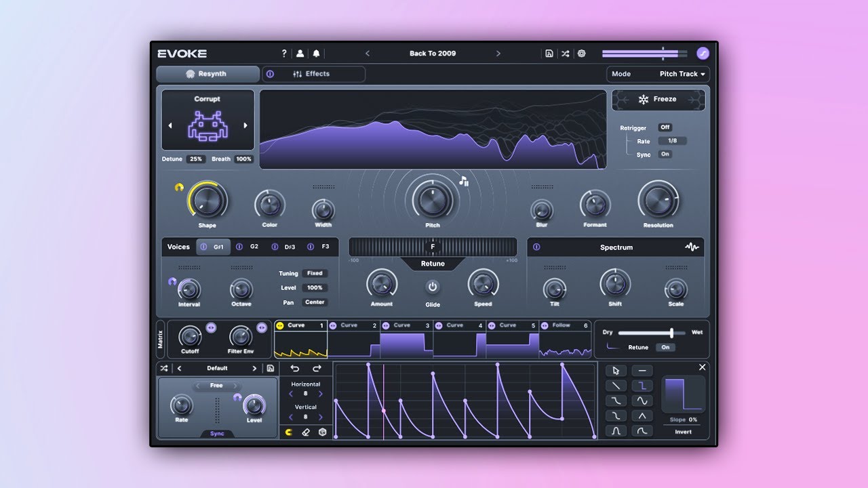The image size is (868, 488).
Task: Increase the Horizontal grid value with the right arrow
Action: point(320,394)
